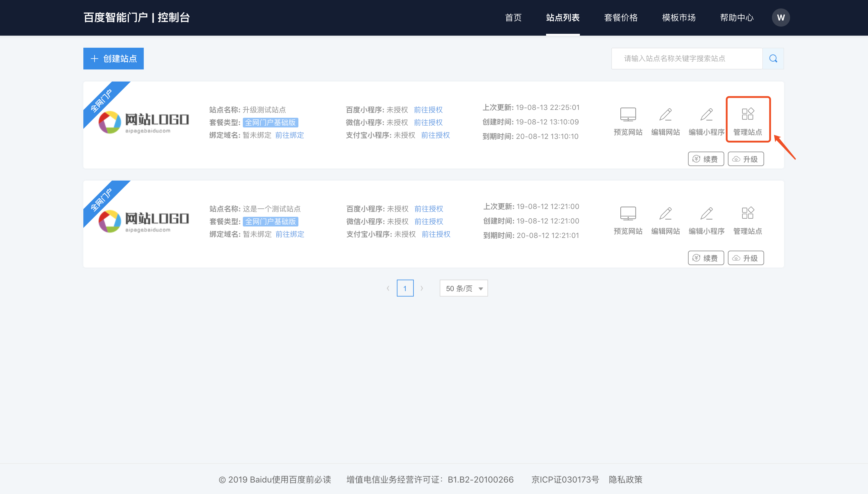
Task: Click the 创建站点 button
Action: coord(113,58)
